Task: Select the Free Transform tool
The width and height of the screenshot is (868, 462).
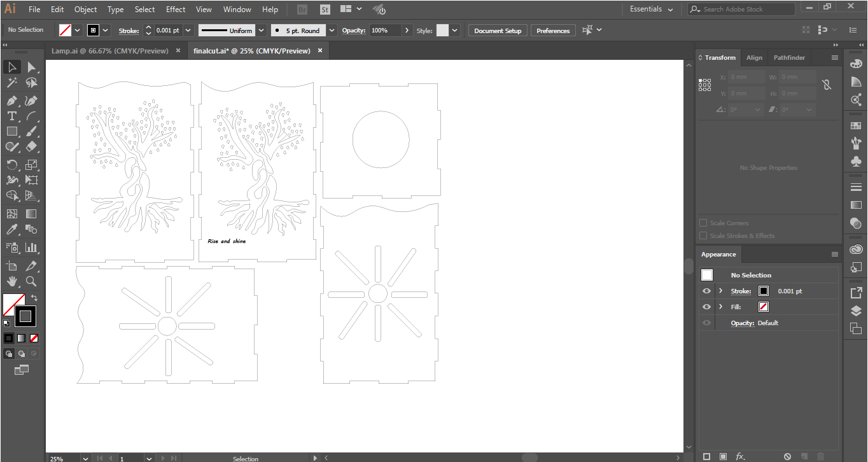Action: [x=31, y=179]
